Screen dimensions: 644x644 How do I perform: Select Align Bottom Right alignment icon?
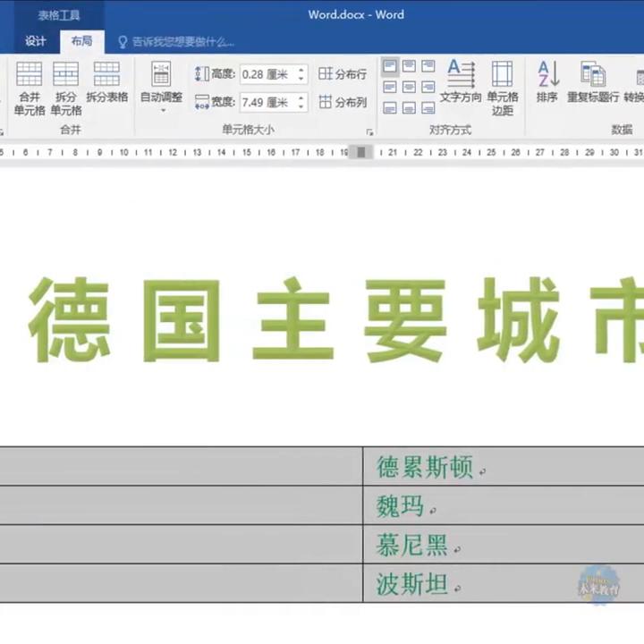click(x=428, y=108)
